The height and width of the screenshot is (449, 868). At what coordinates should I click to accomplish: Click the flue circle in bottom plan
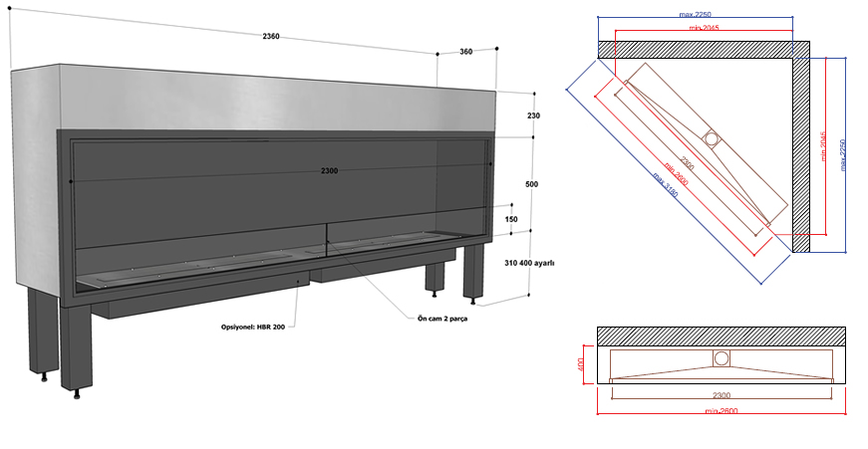(721, 357)
